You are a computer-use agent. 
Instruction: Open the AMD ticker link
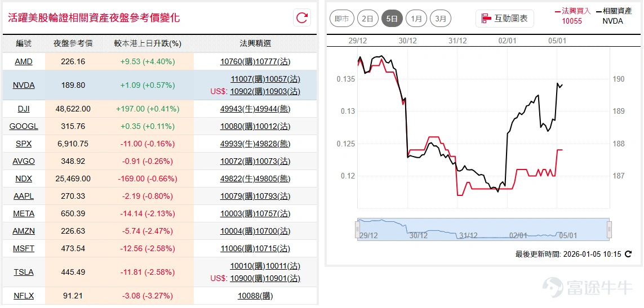pyautogui.click(x=24, y=61)
